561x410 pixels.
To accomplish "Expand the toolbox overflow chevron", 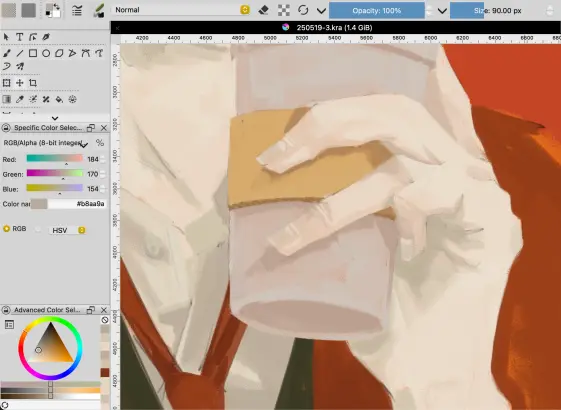I will [55, 118].
